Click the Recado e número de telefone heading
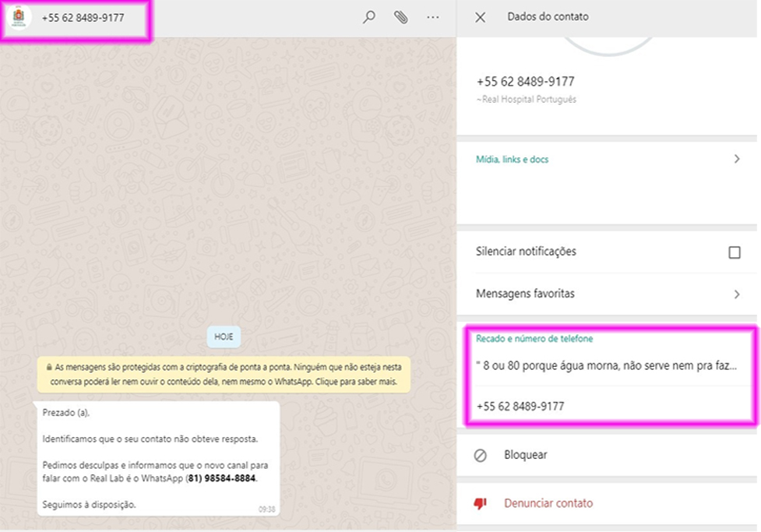This screenshot has height=532, width=761. [534, 339]
